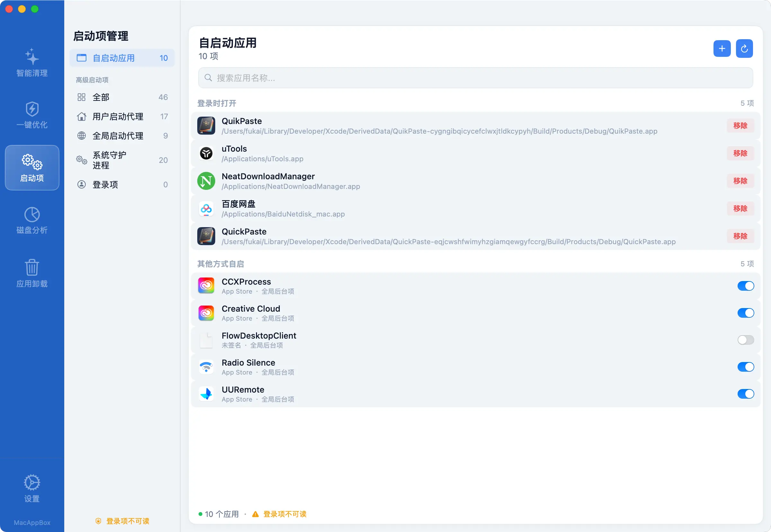Click the FlowDesktopClient blank file icon
This screenshot has height=532, width=771.
pos(206,340)
